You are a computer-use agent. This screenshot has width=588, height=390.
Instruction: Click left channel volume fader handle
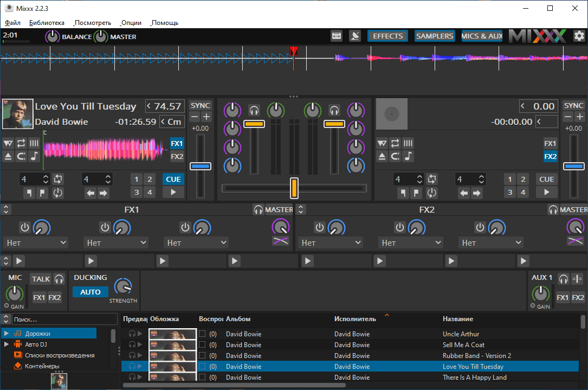254,124
